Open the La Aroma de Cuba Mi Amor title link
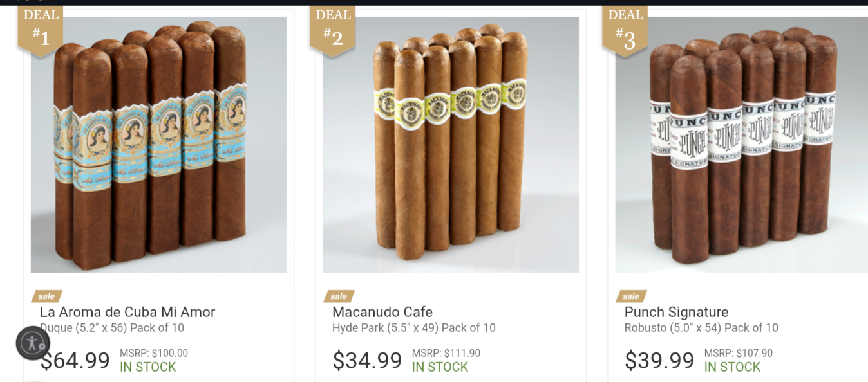868x382 pixels. click(x=127, y=312)
